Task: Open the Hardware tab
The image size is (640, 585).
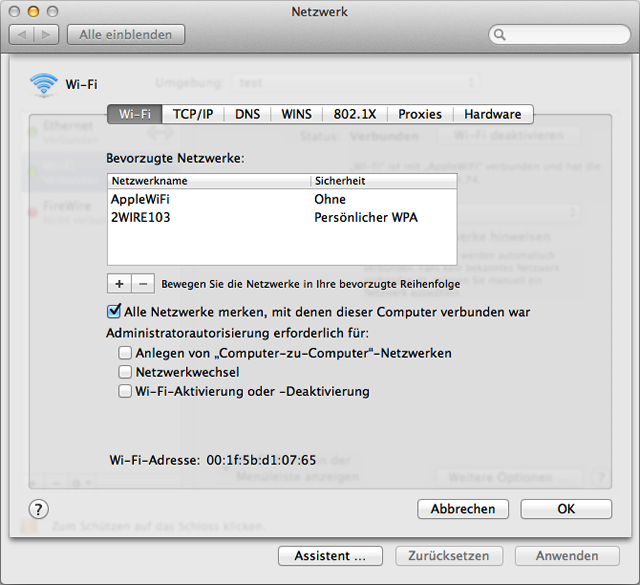Action: click(493, 114)
